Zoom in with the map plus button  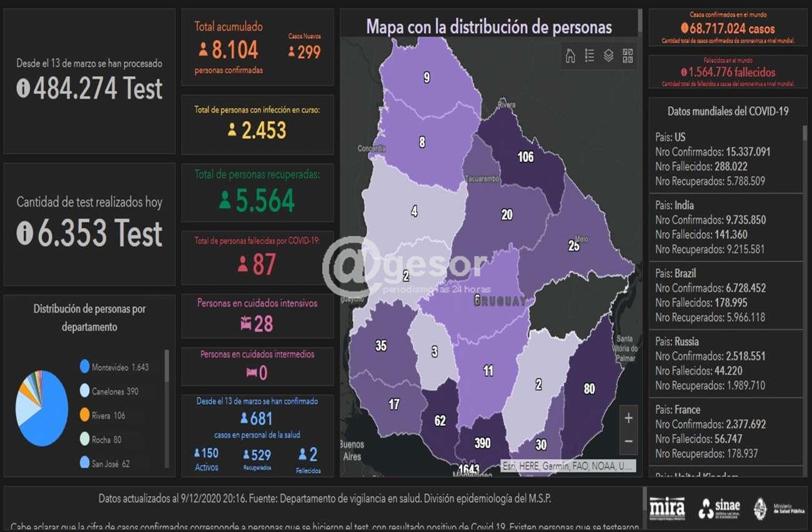(x=628, y=418)
